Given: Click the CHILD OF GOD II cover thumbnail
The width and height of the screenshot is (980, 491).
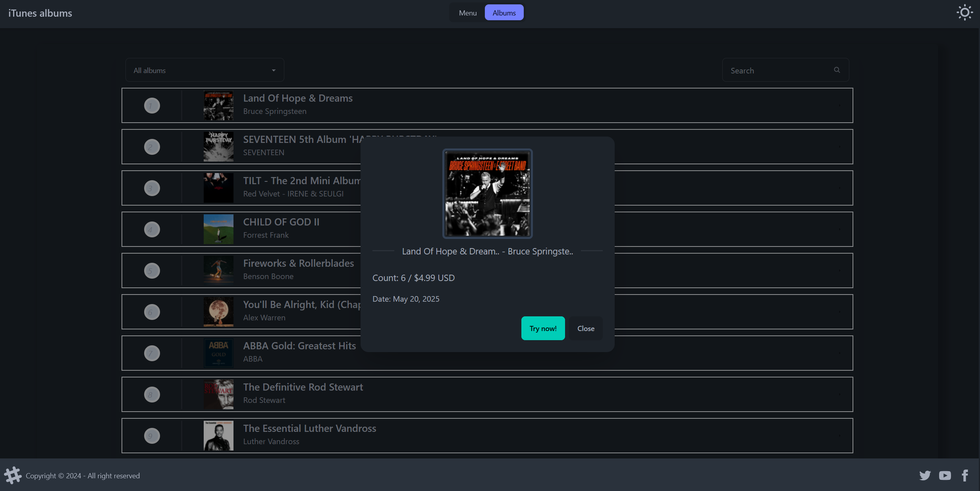Looking at the screenshot, I should (x=218, y=229).
